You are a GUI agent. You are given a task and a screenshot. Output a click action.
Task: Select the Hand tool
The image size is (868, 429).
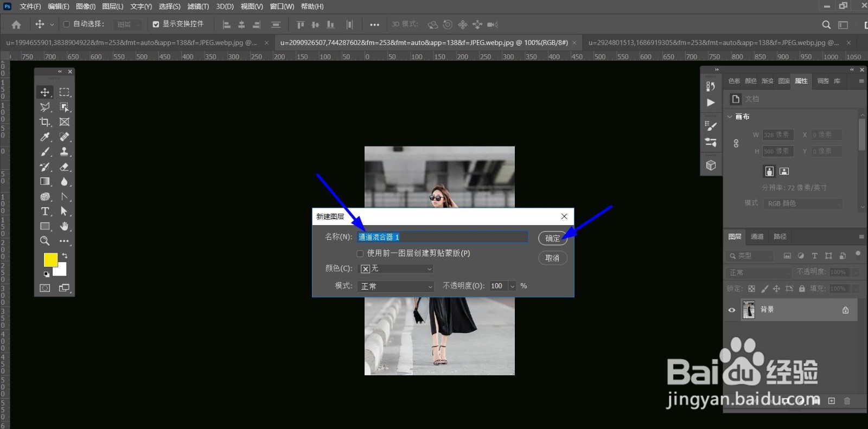65,226
